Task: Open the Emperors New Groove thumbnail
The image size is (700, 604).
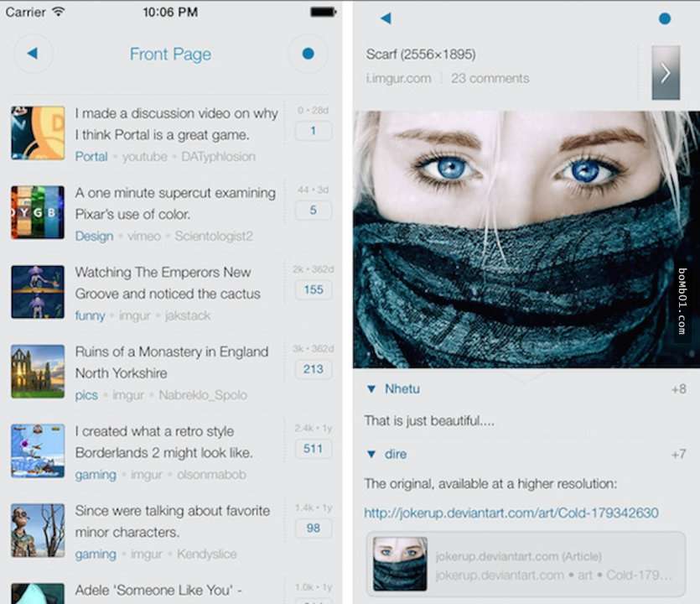Action: pyautogui.click(x=38, y=292)
